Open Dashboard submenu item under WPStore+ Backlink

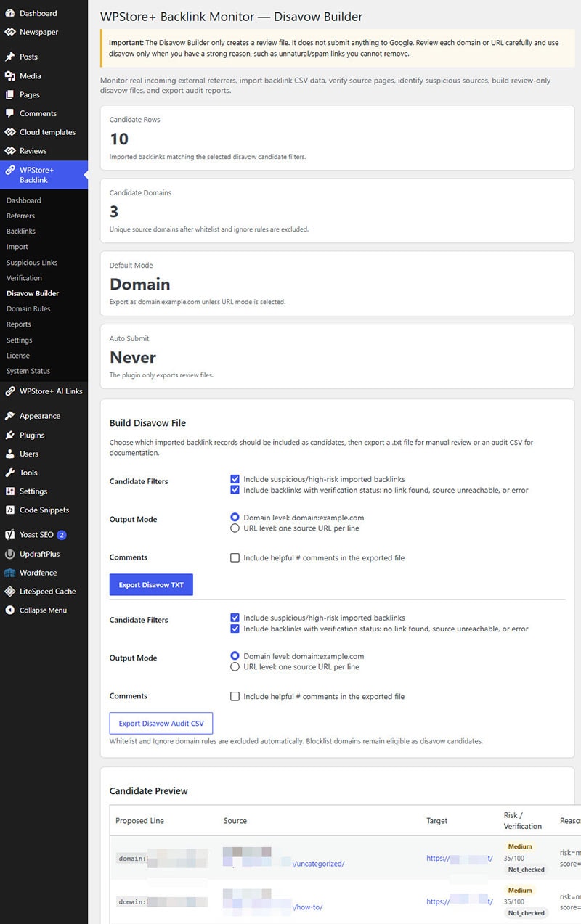[x=24, y=200]
